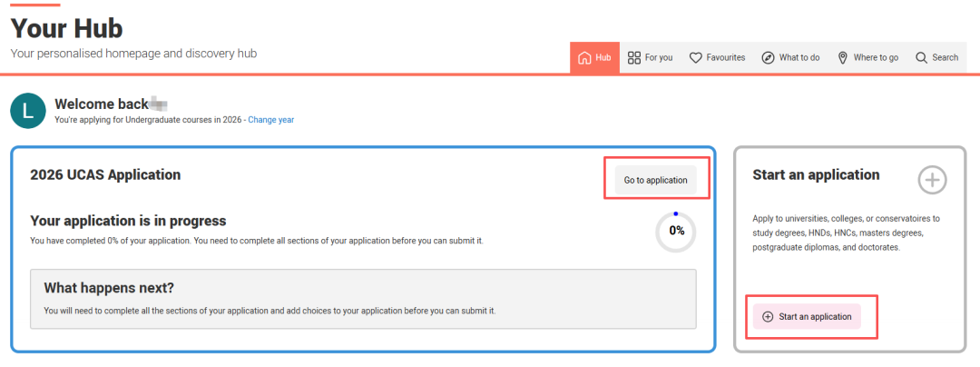980x367 pixels.
Task: Click the heart icon beside Favourites
Action: click(x=696, y=57)
